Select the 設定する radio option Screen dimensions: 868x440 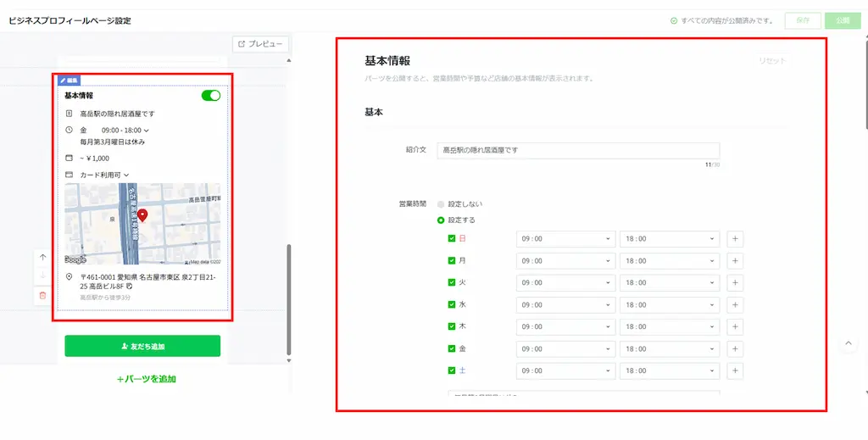pos(441,220)
